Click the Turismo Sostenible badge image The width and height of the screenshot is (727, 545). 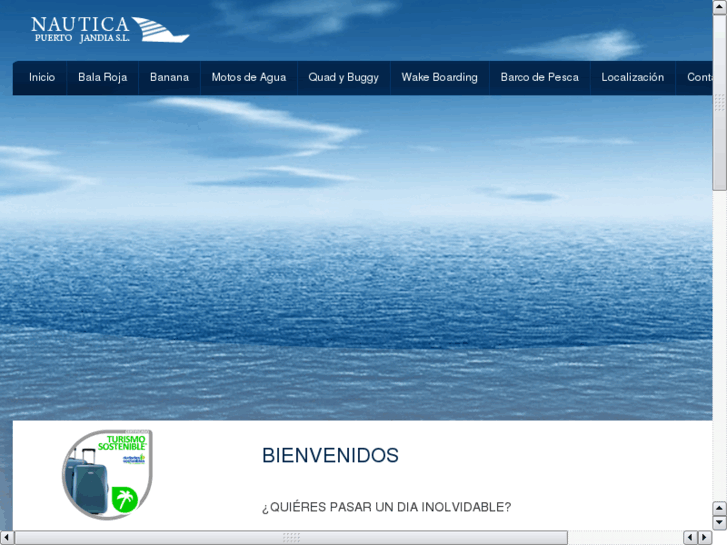108,474
